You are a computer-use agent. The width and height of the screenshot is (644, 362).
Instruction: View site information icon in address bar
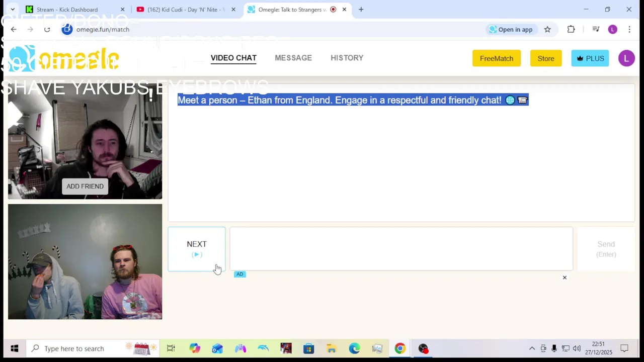pyautogui.click(x=67, y=29)
